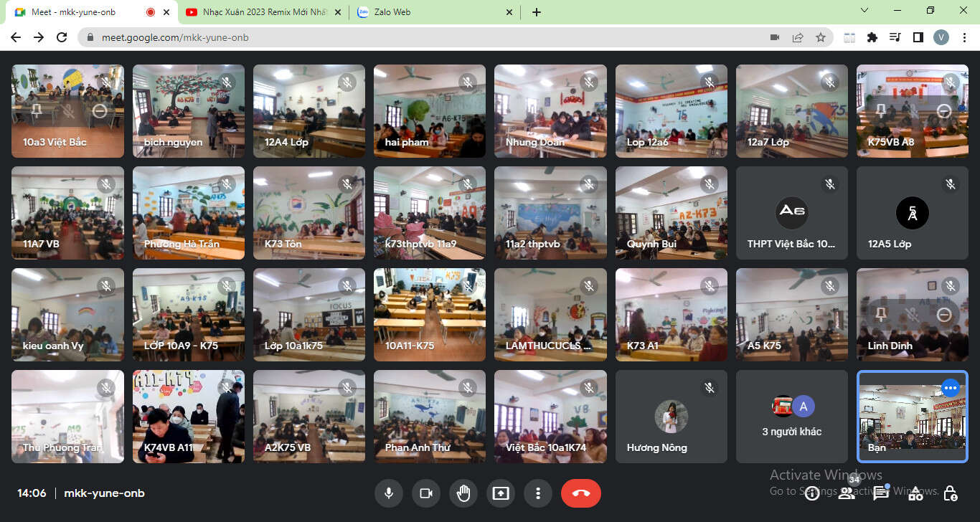Click the grid extension icon in toolbar
Screen dimensions: 980x522
[x=849, y=37]
